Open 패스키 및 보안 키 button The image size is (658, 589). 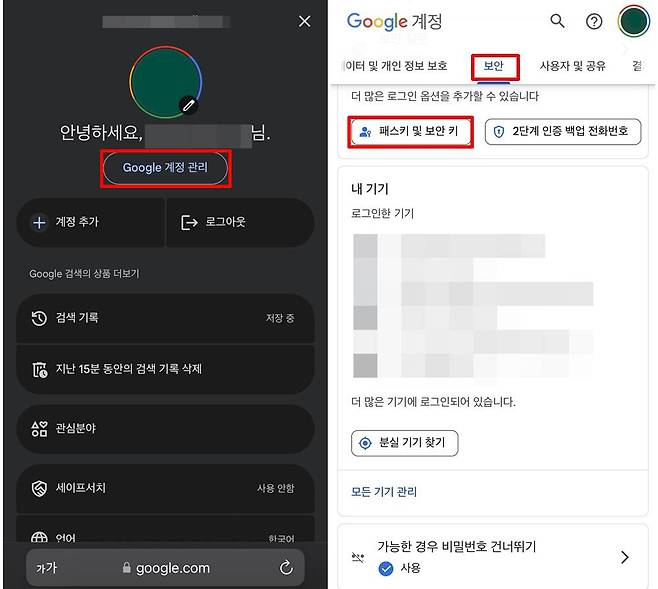point(410,132)
